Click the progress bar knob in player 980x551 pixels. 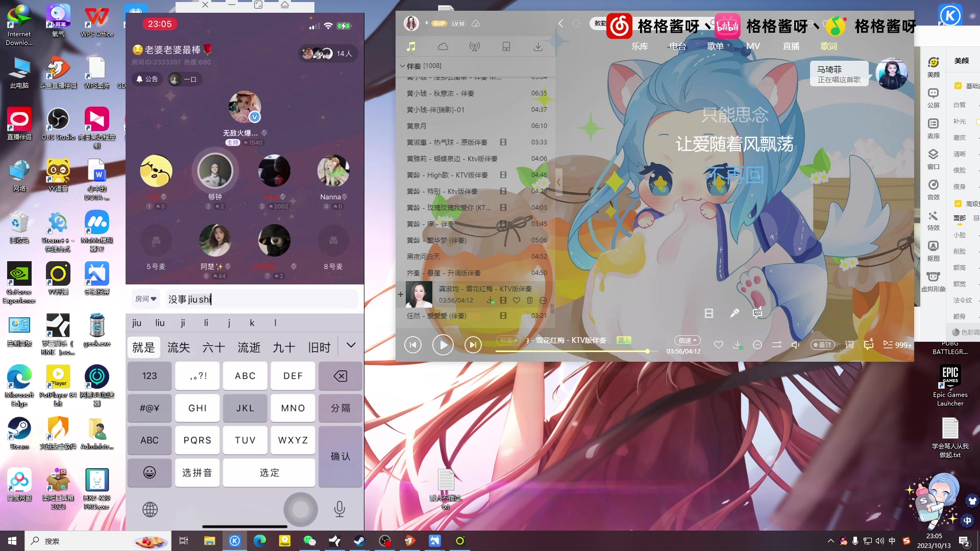tap(647, 351)
